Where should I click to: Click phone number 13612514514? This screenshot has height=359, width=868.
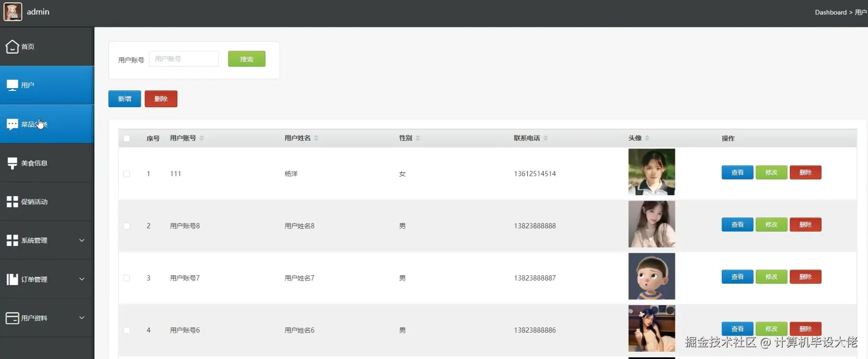point(535,174)
